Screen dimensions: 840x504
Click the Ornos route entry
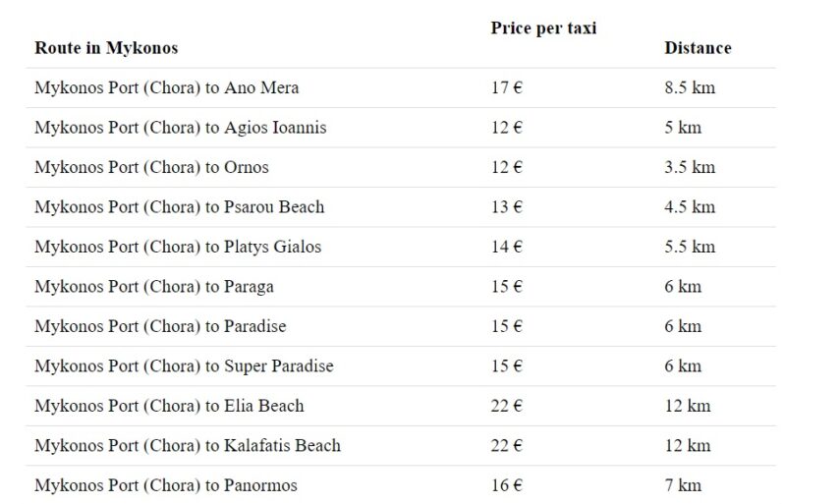coord(151,167)
